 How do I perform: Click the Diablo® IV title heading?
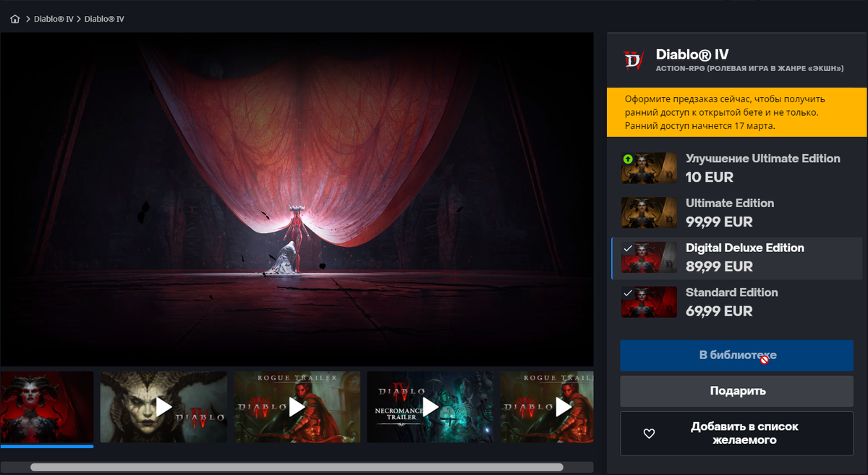click(x=692, y=54)
